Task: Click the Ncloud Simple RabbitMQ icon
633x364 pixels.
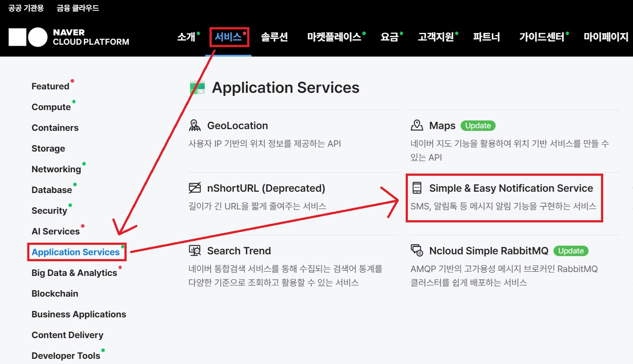Action: (x=417, y=251)
